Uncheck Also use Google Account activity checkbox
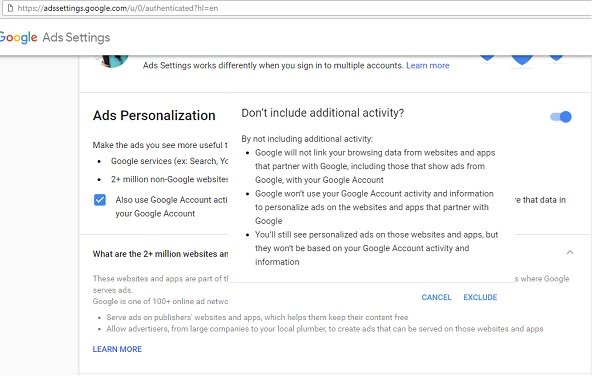Viewport: 600px width, 385px height. (100, 200)
